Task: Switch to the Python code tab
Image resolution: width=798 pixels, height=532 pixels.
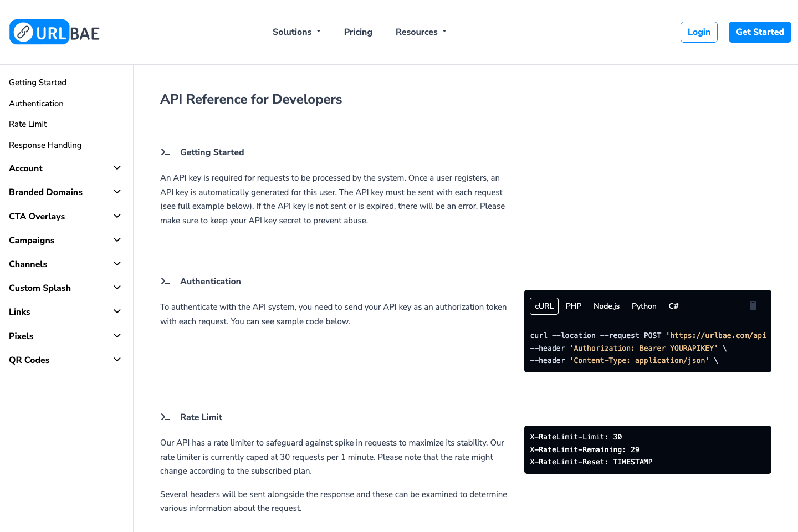Action: (644, 305)
